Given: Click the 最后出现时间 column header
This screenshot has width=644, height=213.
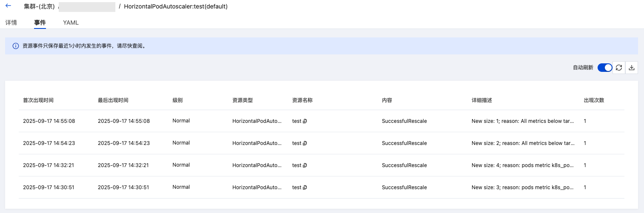Looking at the screenshot, I should (x=113, y=100).
